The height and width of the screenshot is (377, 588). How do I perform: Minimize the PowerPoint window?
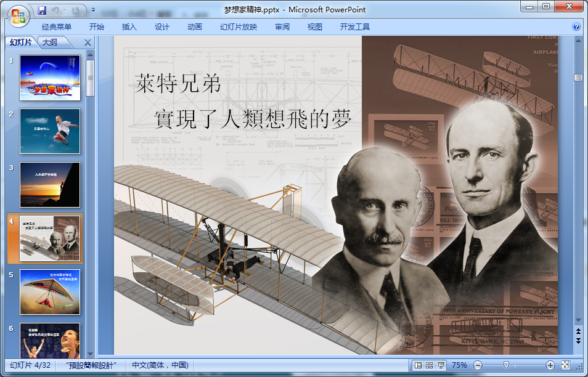529,6
